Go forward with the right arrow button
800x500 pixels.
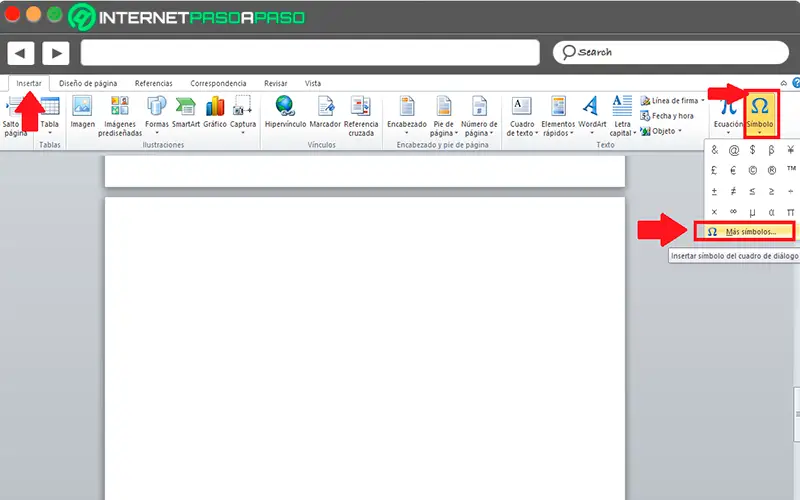click(56, 53)
